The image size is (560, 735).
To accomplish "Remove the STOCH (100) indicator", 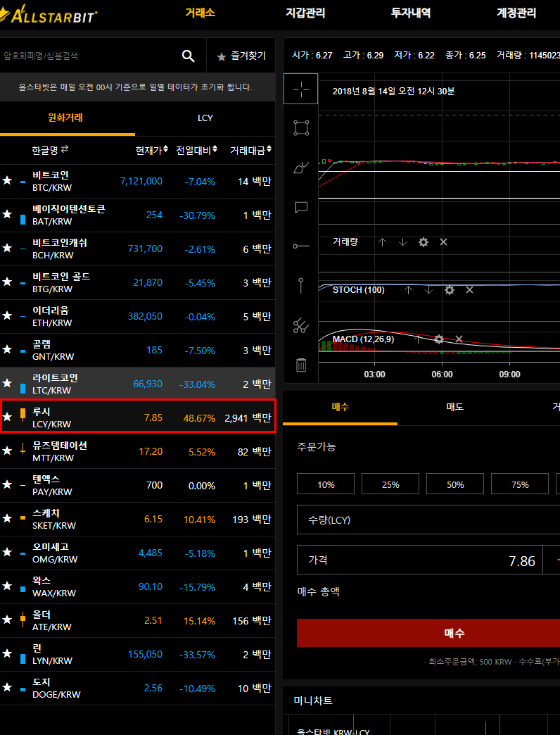I will tap(469, 290).
